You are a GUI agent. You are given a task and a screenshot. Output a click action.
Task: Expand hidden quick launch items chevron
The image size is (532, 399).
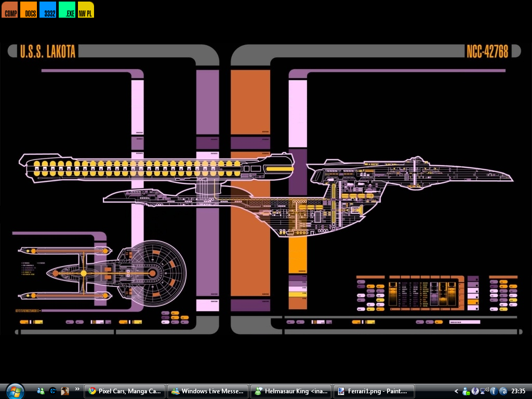[x=77, y=389]
